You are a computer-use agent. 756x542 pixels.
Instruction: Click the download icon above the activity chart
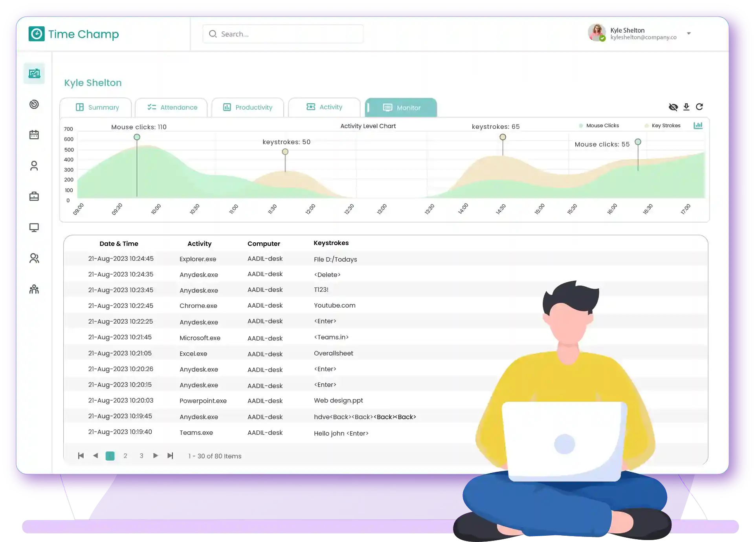tap(686, 106)
